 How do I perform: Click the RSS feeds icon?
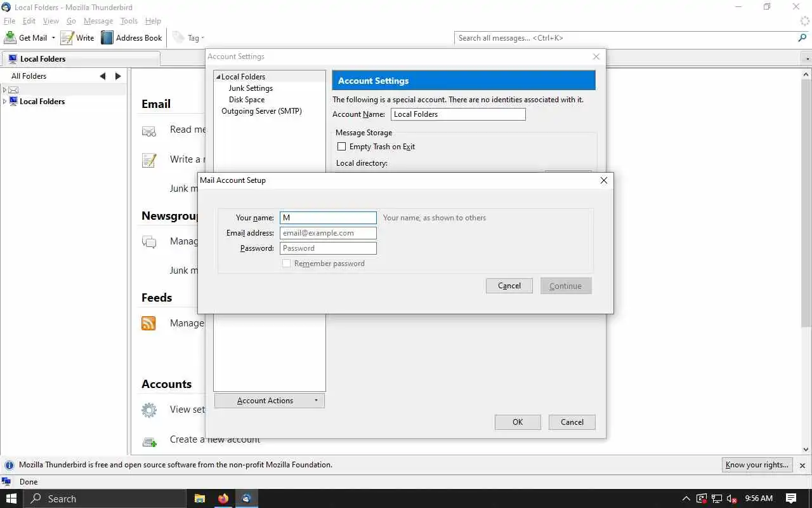click(x=148, y=323)
